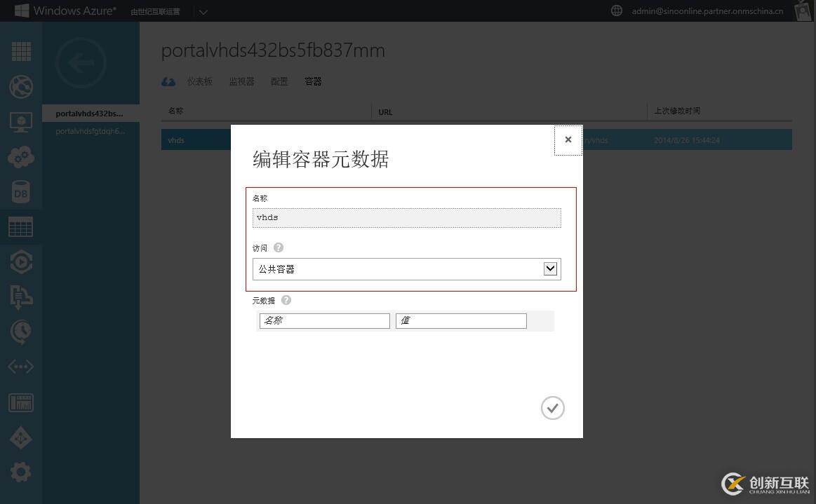Switch to the 配置 tab
The image size is (816, 504).
pyautogui.click(x=279, y=81)
